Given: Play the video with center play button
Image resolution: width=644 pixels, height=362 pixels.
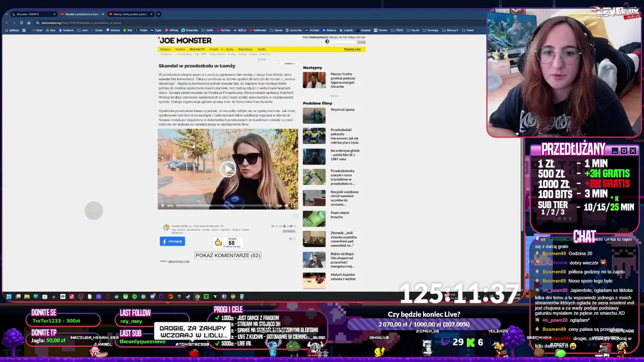Looking at the screenshot, I should point(228,168).
